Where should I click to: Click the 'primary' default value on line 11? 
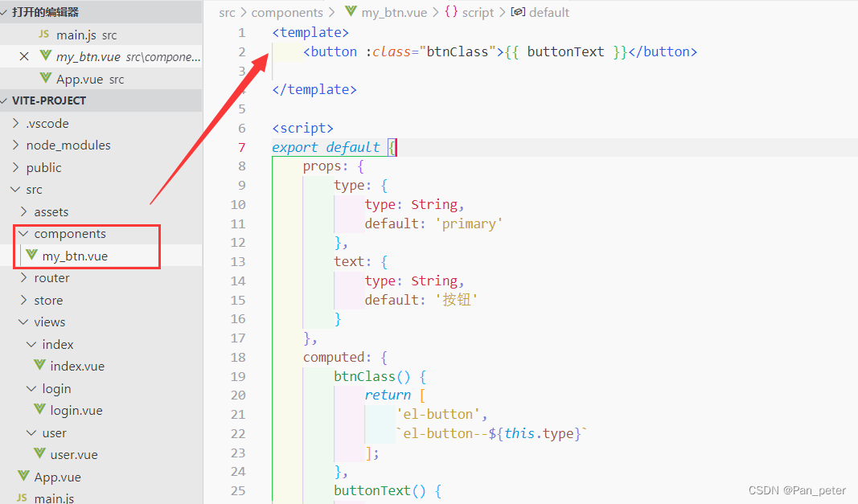[x=469, y=223]
